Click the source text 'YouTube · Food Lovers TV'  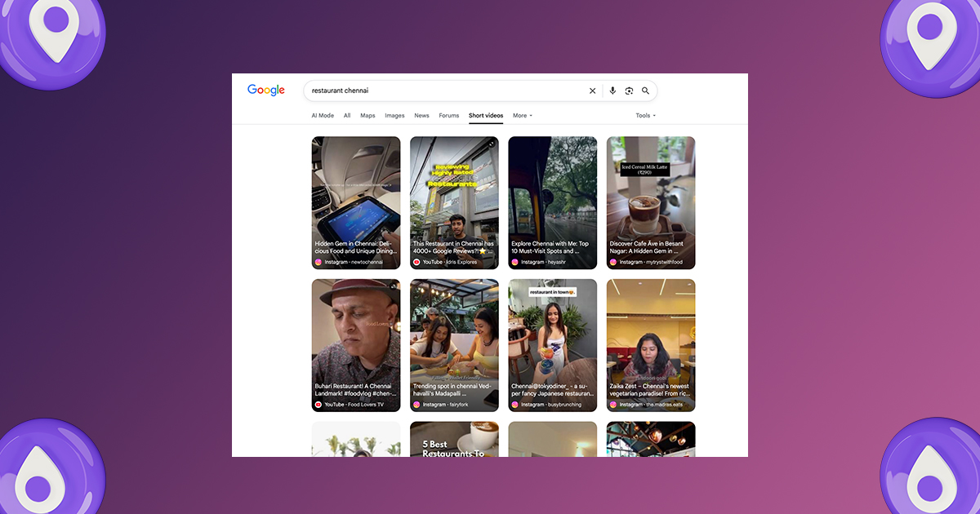point(354,405)
